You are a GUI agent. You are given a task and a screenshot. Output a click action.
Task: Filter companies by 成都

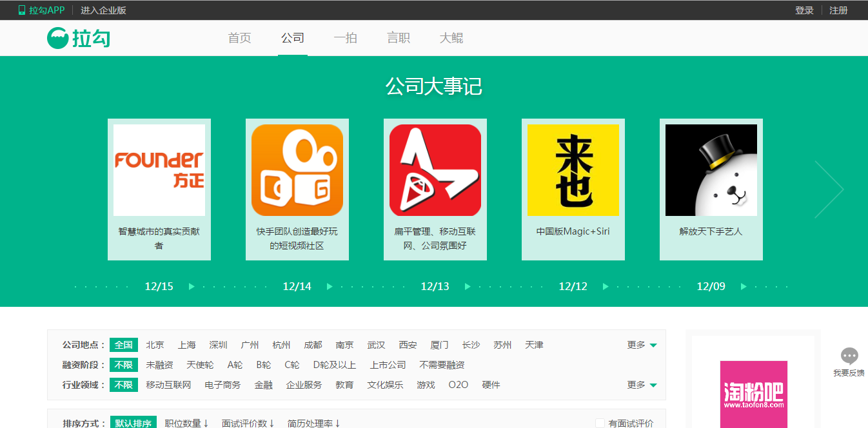tap(313, 345)
